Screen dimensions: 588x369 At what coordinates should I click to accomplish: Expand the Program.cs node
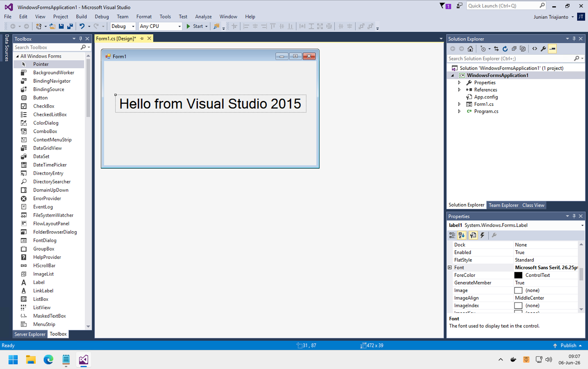(459, 111)
